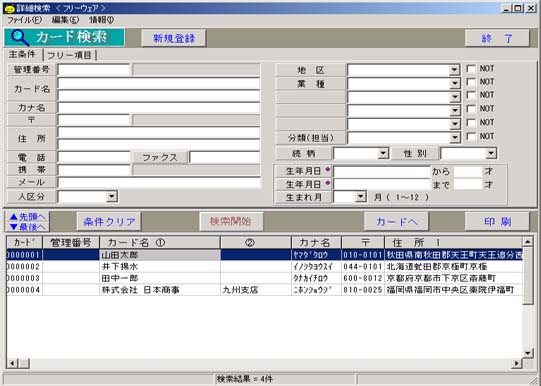The height and width of the screenshot is (386, 541).
Task: Click the horizontal scroll-right arrow
Action: pos(517,363)
